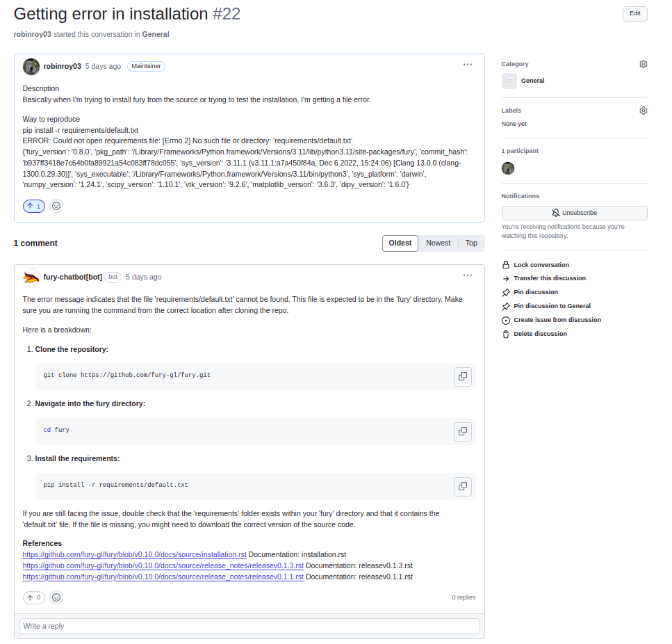
Task: Click the 'None yet' labels text
Action: pyautogui.click(x=514, y=124)
